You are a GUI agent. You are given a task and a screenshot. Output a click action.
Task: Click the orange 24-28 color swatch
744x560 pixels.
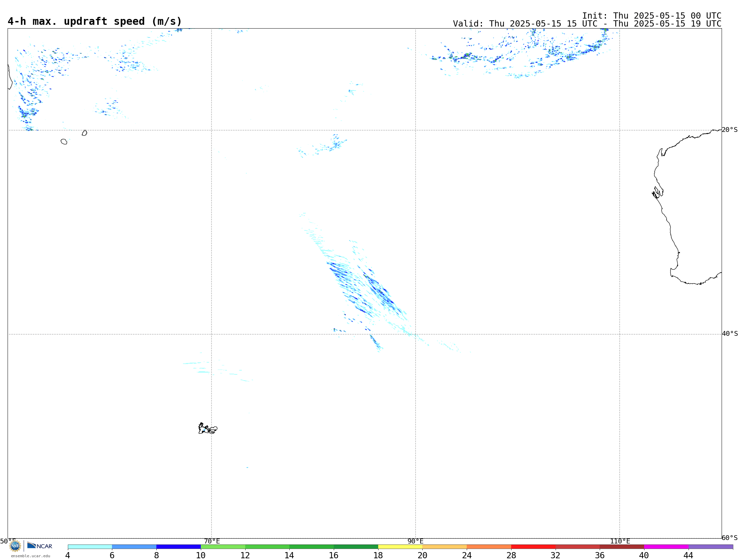489,547
